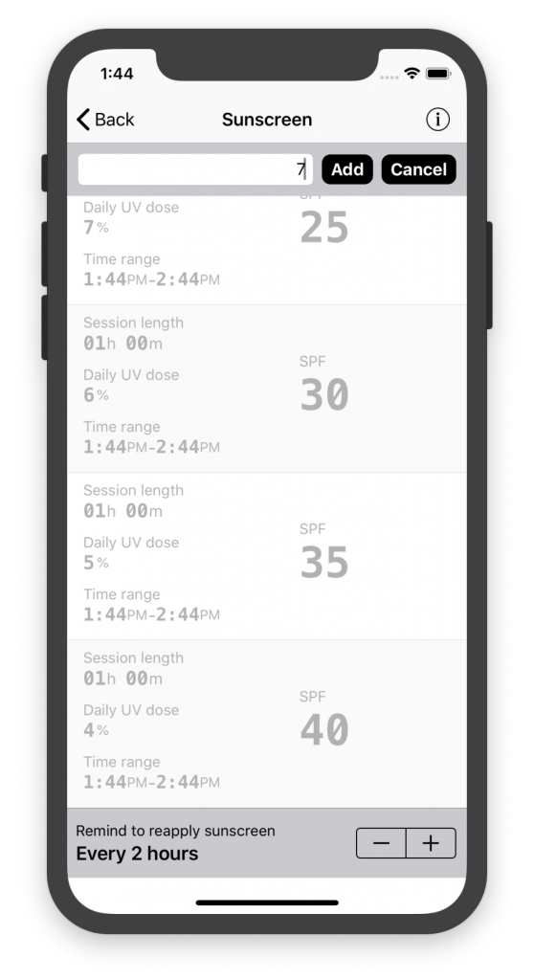Viewport: 534px width, 980px height.
Task: Tap SPF 30 time range 1:44PM-2:44PM
Action: pyautogui.click(x=151, y=446)
